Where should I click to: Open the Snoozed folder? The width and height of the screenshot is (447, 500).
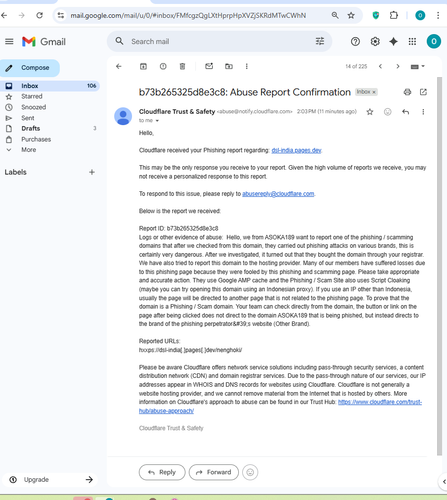(33, 107)
